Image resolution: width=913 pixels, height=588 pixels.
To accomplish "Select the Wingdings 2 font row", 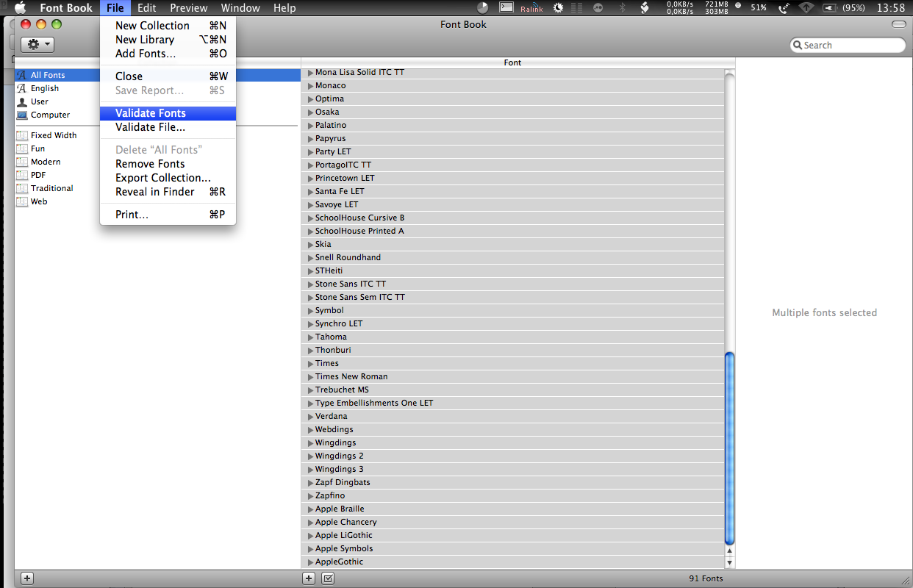I will click(x=512, y=456).
